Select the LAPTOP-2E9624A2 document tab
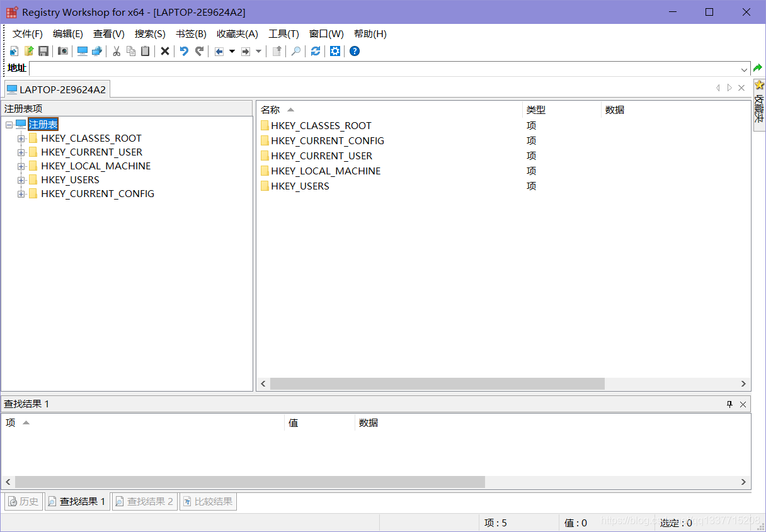The image size is (766, 532). [x=57, y=89]
